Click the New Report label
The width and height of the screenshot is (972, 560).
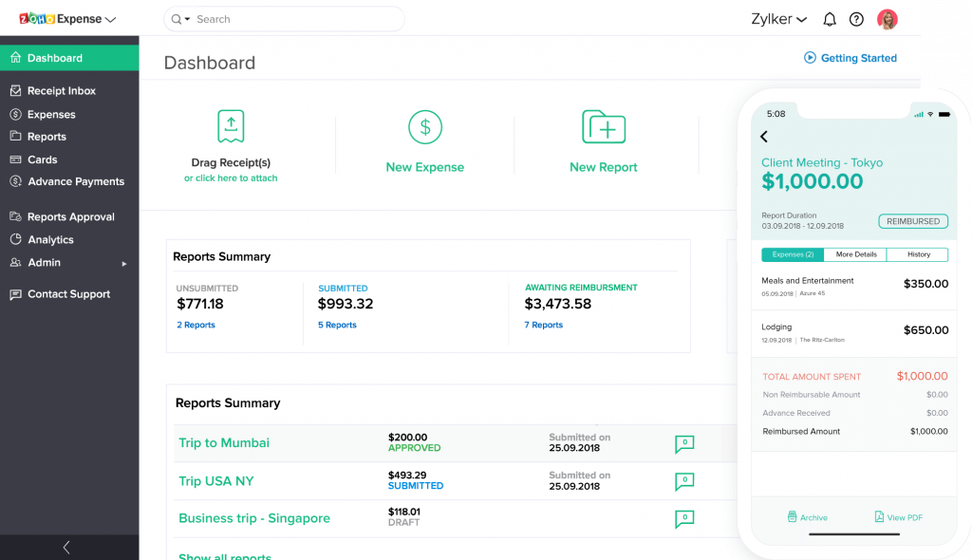pos(603,167)
